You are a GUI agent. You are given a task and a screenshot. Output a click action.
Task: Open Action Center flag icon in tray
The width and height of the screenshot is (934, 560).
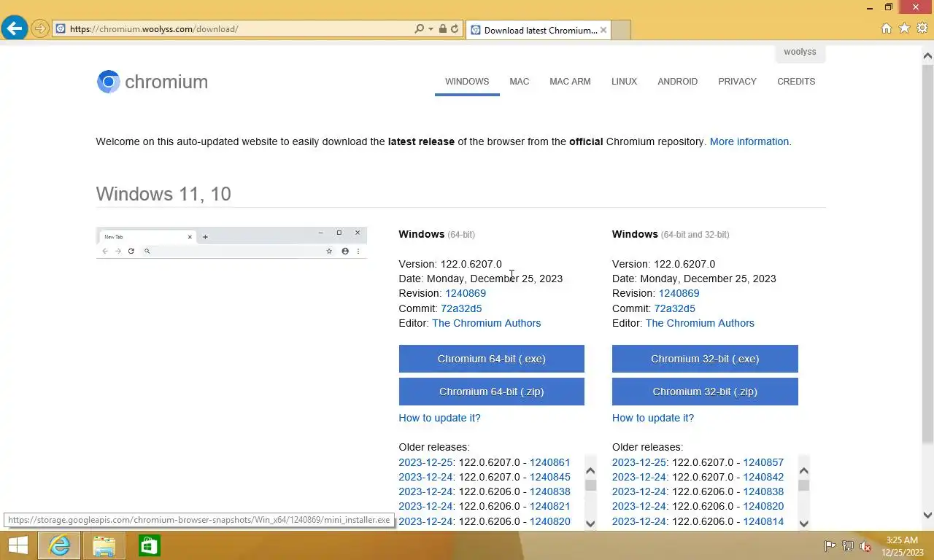830,545
